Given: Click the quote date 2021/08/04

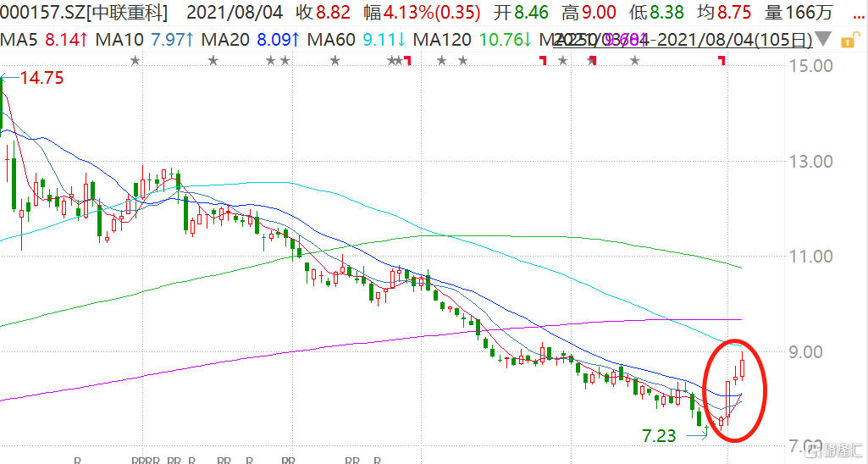Looking at the screenshot, I should coord(235,12).
